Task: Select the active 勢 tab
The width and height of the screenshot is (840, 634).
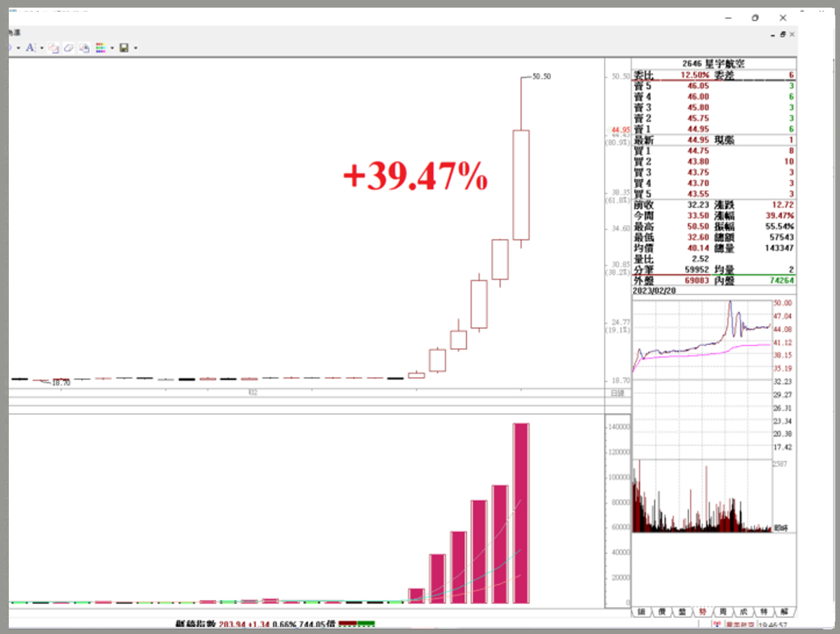Action: pos(703,612)
